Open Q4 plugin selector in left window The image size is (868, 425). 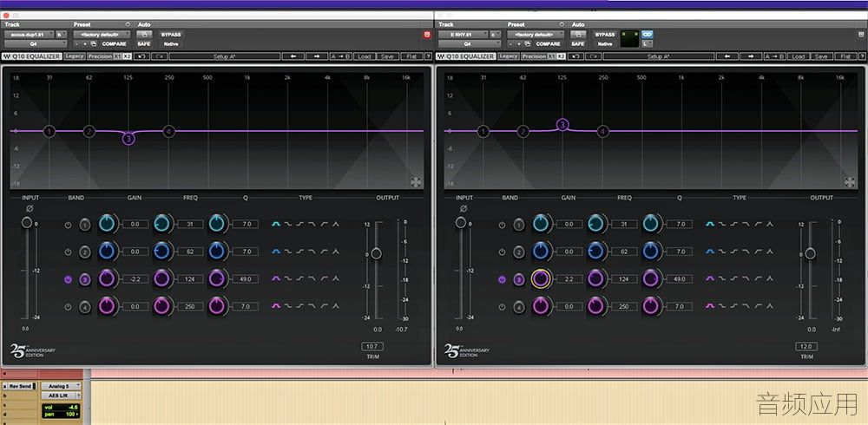(x=36, y=43)
